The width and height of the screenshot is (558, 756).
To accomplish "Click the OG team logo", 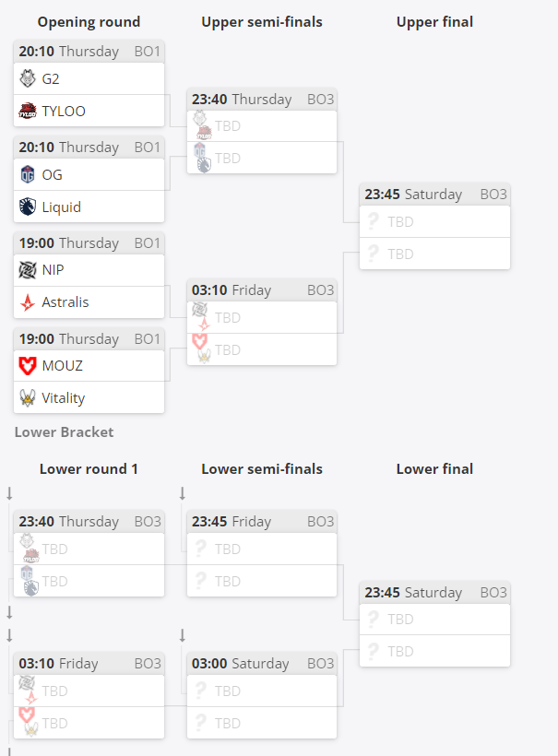I will coord(28,174).
